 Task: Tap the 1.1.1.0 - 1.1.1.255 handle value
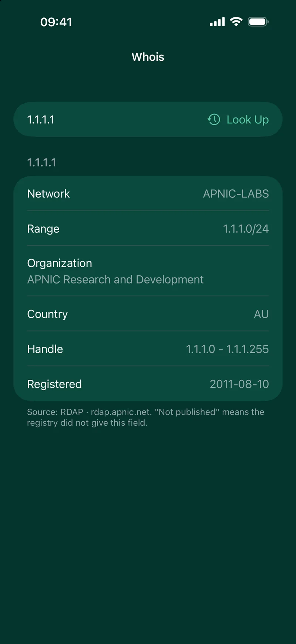[228, 349]
